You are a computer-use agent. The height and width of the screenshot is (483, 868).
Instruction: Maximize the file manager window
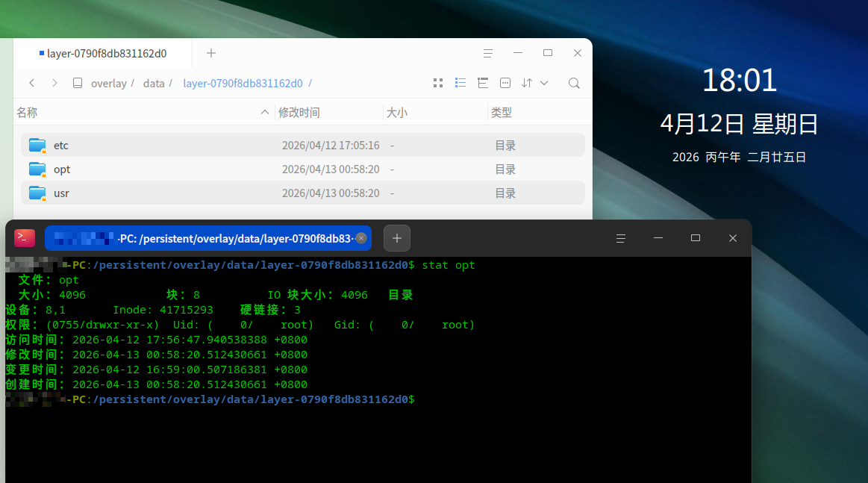[548, 52]
